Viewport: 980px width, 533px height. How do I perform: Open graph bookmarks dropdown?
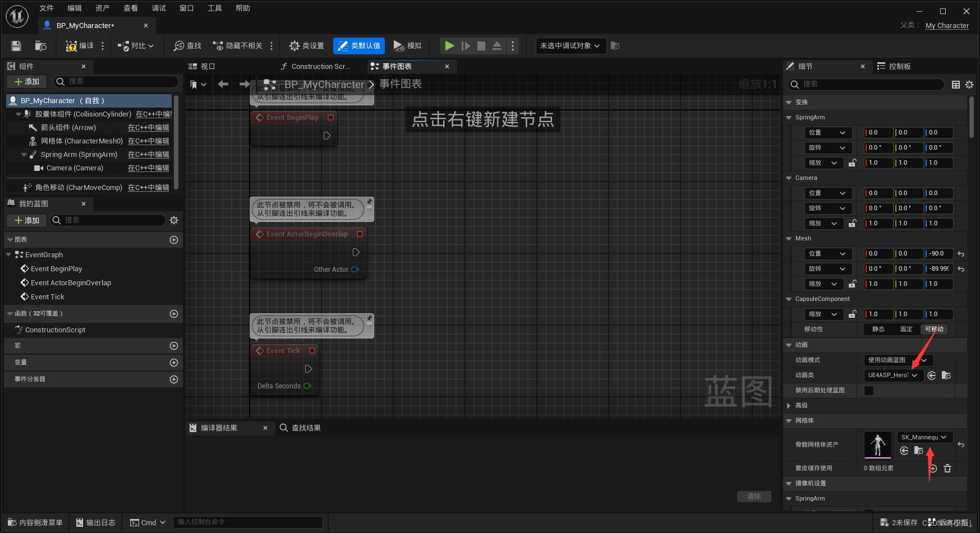pyautogui.click(x=198, y=85)
